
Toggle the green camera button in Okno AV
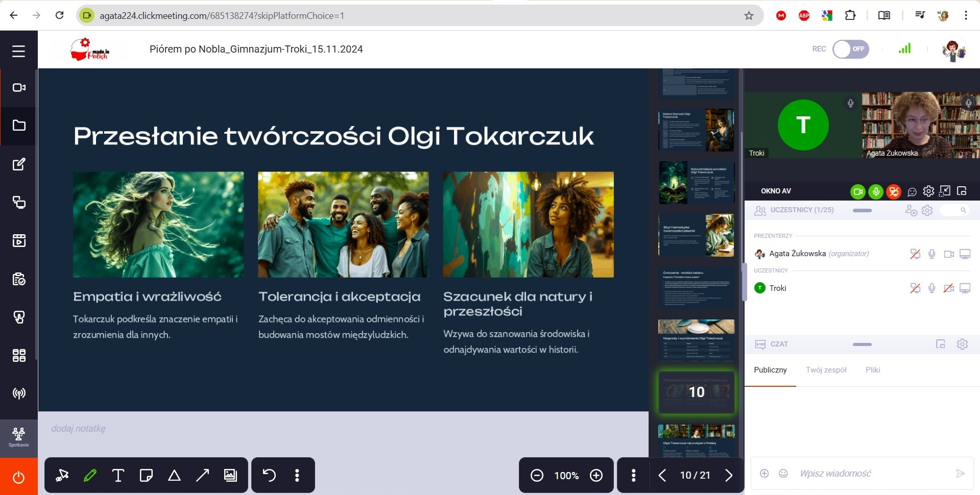click(x=858, y=191)
